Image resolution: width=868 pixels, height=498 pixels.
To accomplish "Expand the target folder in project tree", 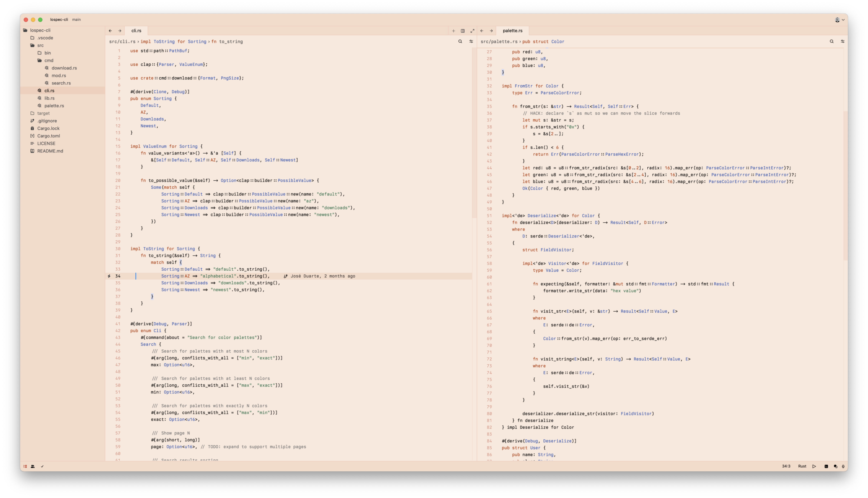I will point(43,113).
